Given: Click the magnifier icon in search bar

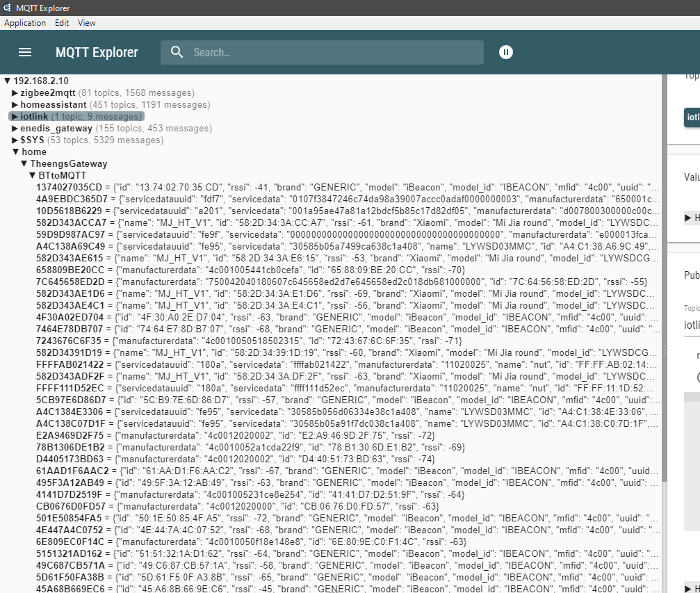Looking at the screenshot, I should [x=177, y=52].
